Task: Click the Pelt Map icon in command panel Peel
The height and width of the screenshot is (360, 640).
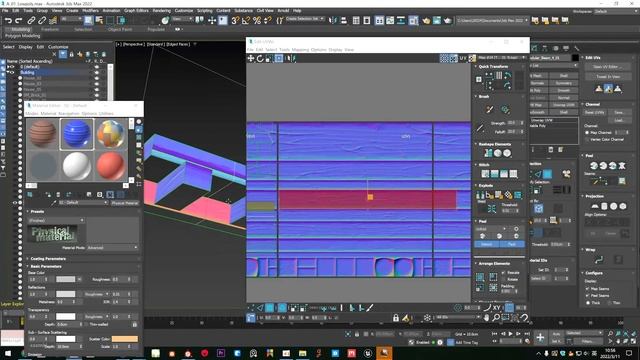Action: 622,166
